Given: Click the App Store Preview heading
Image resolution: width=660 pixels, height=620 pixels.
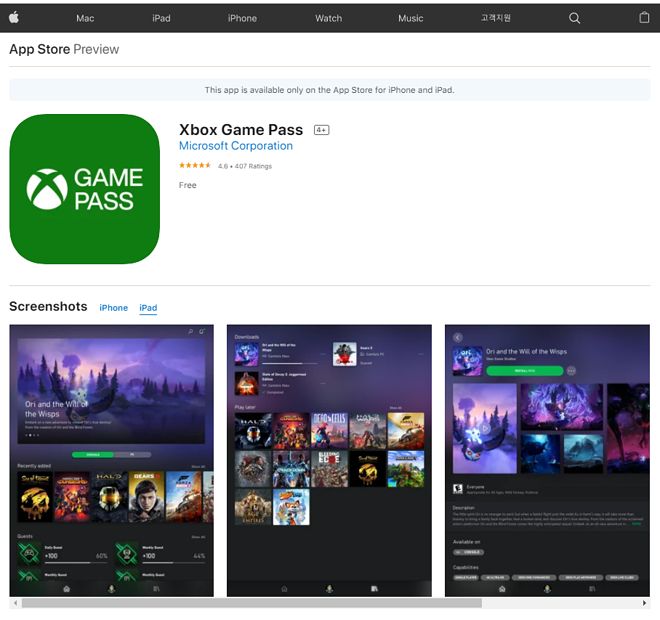Looking at the screenshot, I should coord(64,49).
